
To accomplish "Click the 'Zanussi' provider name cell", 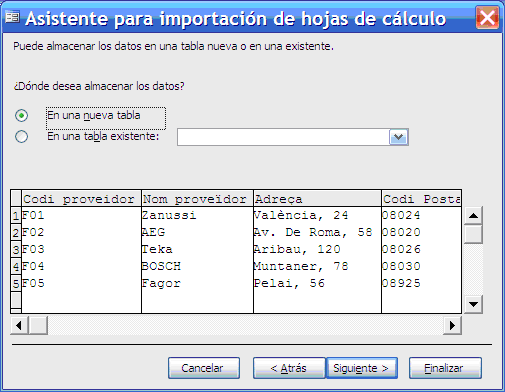I will click(198, 215).
